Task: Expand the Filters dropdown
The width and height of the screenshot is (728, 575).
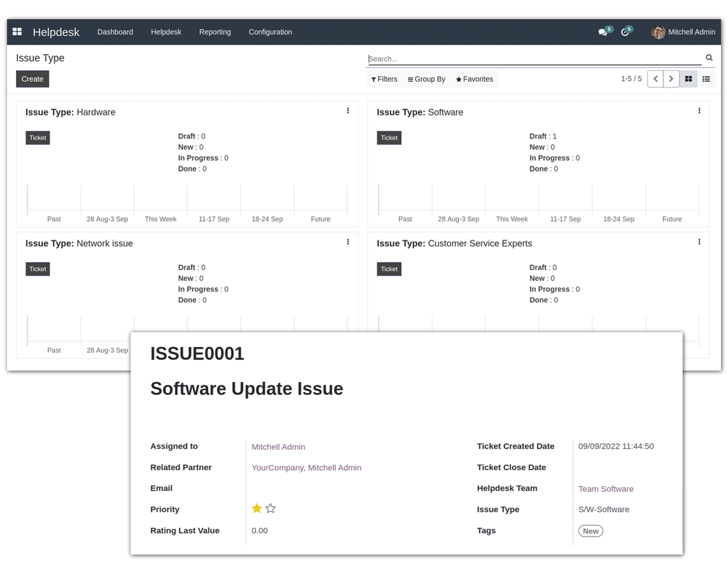Action: click(384, 79)
